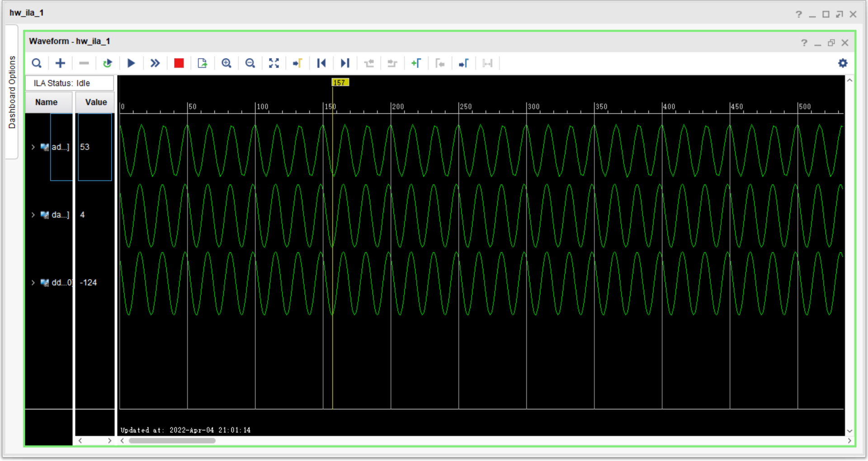Zoom out of the waveform
The width and height of the screenshot is (868, 461).
click(x=250, y=63)
